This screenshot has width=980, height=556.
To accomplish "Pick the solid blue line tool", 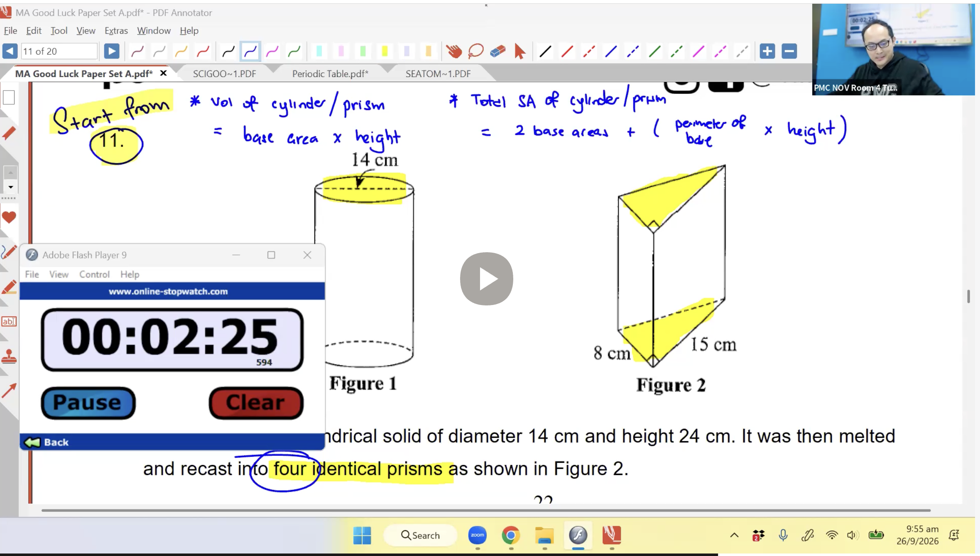I will pos(611,52).
